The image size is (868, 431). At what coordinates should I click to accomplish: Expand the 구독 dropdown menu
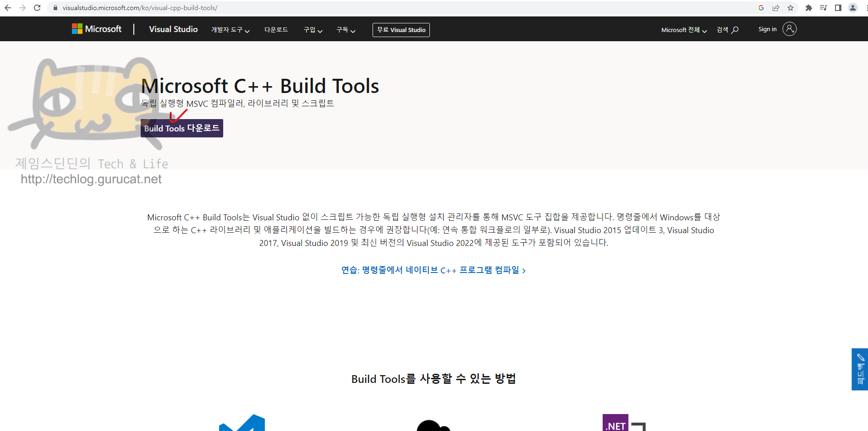click(346, 30)
